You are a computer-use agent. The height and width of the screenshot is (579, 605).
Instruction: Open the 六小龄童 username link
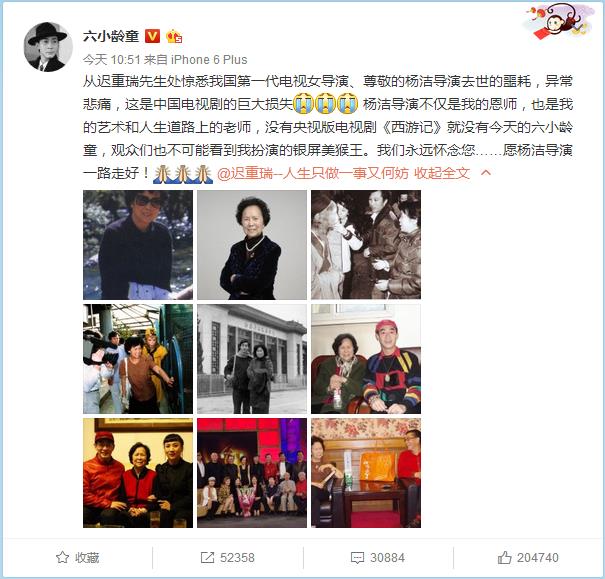(111, 36)
